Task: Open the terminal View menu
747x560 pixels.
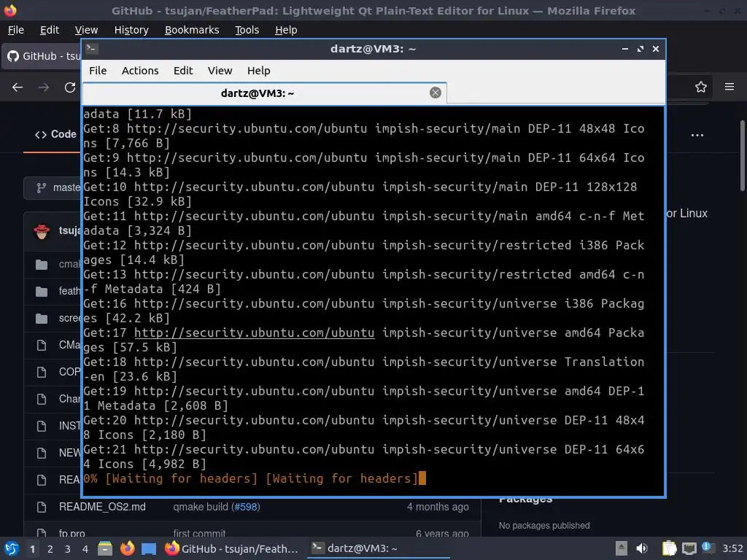Action: [220, 71]
